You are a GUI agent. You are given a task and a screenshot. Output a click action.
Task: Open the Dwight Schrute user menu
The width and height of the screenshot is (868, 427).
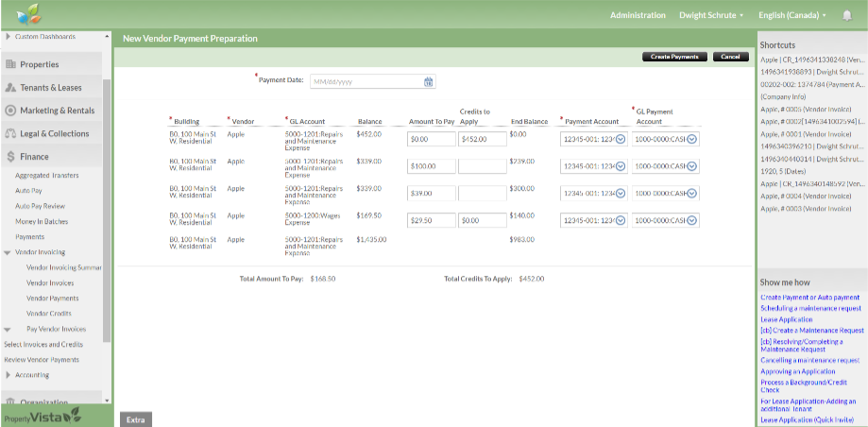[710, 15]
